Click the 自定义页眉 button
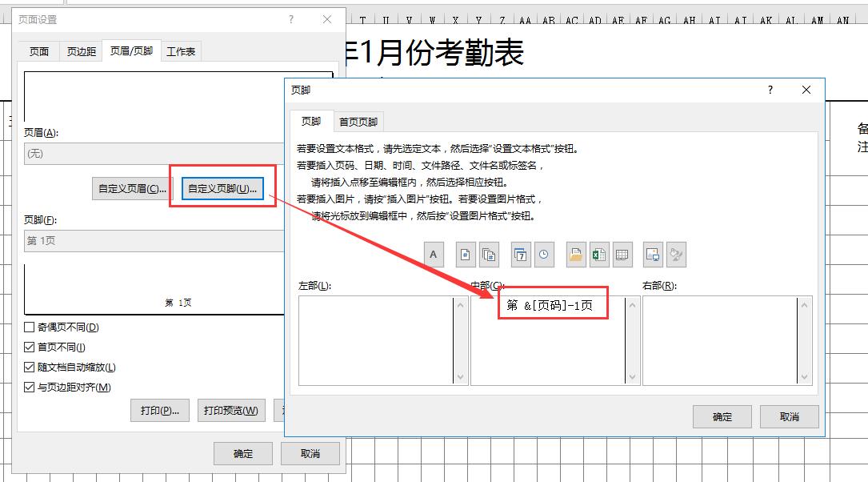 pos(132,189)
